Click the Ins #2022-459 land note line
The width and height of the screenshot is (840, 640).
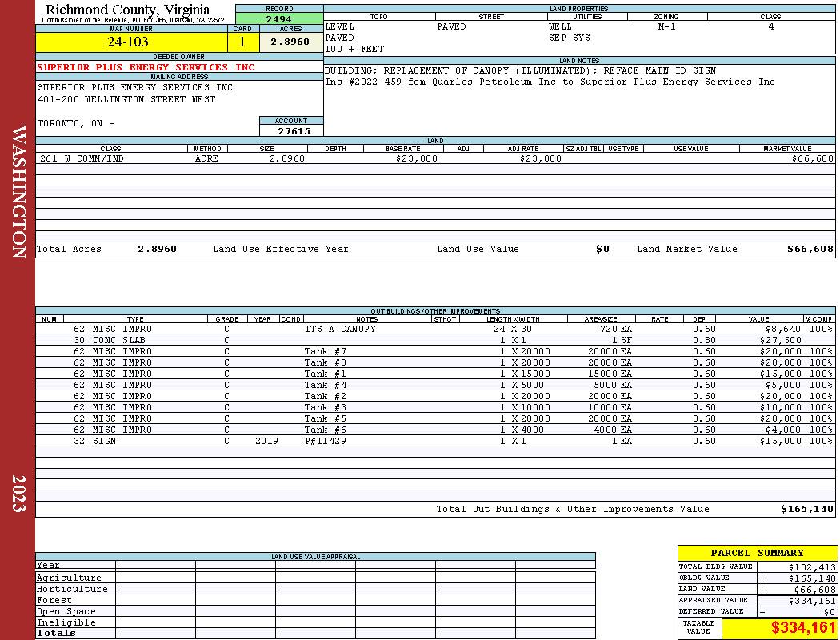coord(550,82)
